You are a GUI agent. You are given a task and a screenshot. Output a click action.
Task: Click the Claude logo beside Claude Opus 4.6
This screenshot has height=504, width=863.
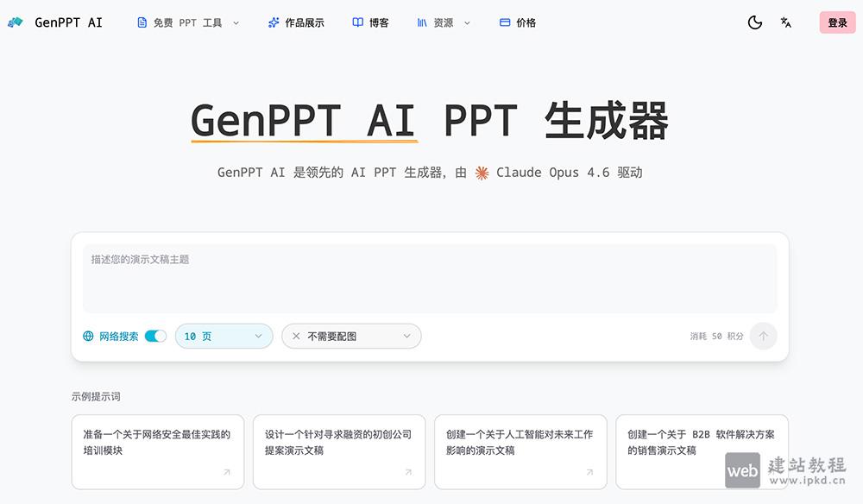[x=482, y=173]
